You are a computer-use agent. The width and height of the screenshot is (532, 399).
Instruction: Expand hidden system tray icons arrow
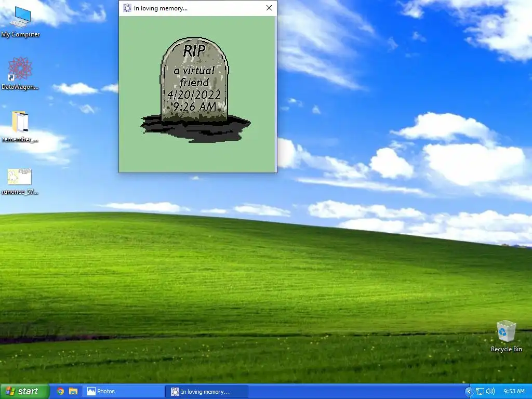tap(469, 392)
